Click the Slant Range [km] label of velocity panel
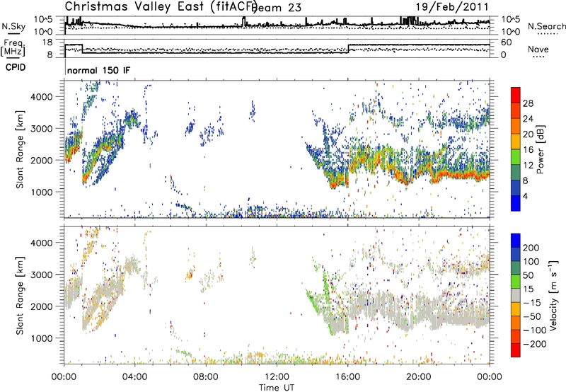The image size is (566, 392). click(x=20, y=296)
